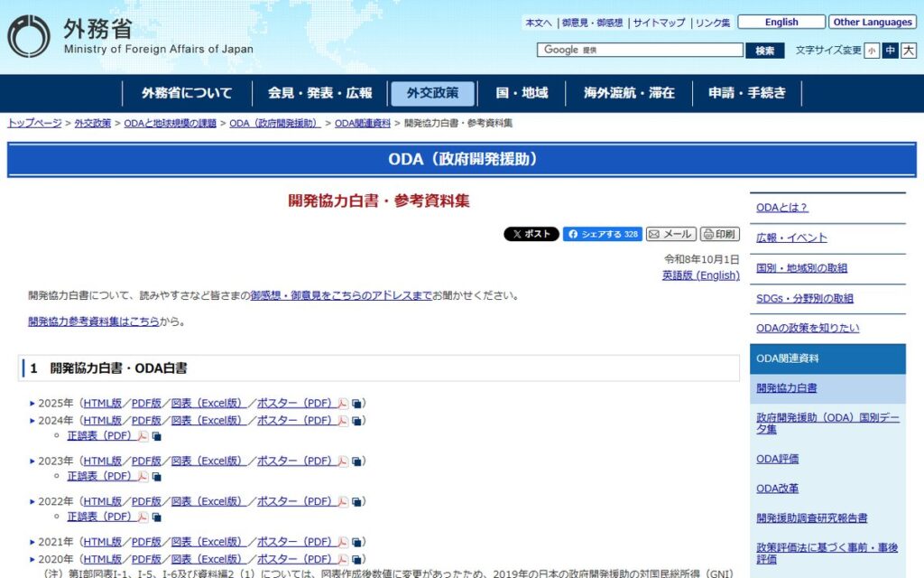The image size is (924, 578).
Task: Open 2022年 ポスター（PDF） link
Action: tap(297, 501)
